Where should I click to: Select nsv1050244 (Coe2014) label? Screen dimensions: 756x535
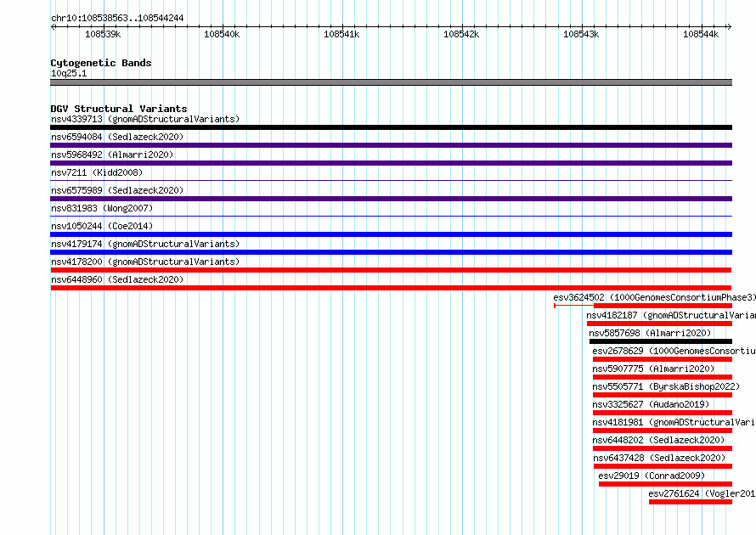[102, 226]
